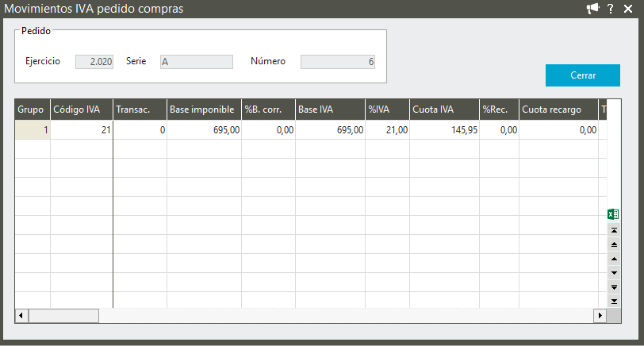This screenshot has height=346, width=644.
Task: Export grid to Excel icon
Action: pyautogui.click(x=613, y=214)
